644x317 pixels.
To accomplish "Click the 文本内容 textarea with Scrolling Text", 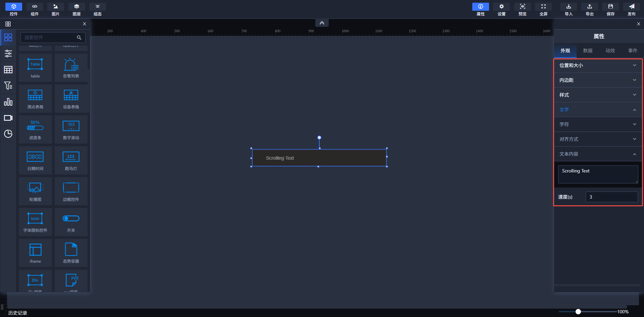I will coord(598,174).
